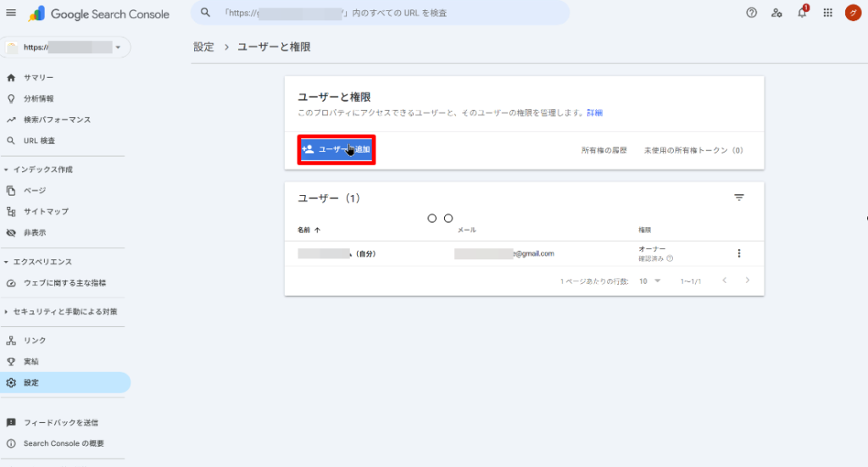Sort by 名前 column header

point(309,230)
